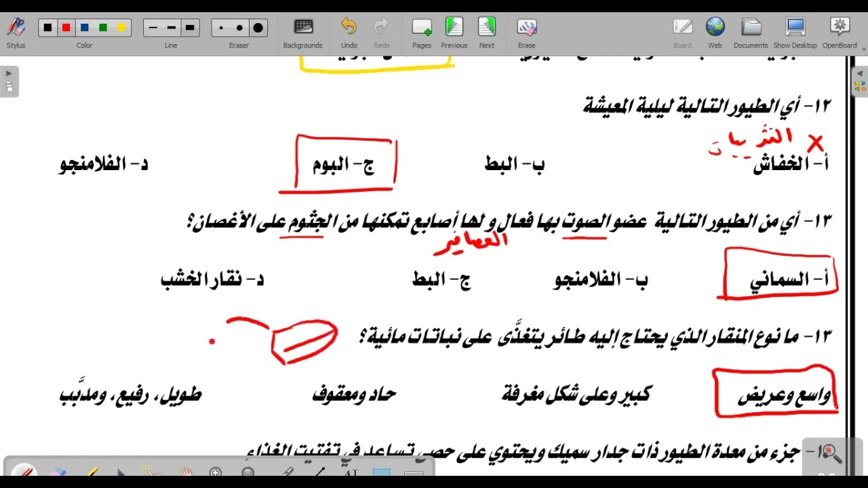
Task: Expand the left page panel arrow
Action: (9, 73)
